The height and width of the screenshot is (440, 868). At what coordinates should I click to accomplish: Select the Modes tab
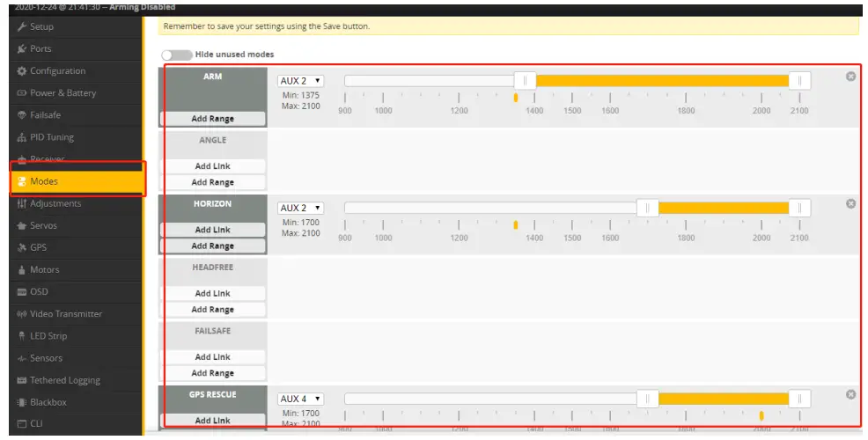tap(76, 181)
